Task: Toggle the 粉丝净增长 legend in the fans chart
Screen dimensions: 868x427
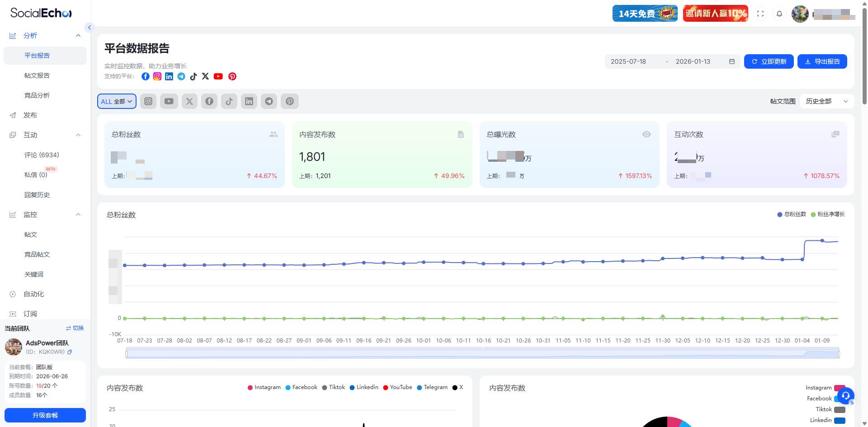Action: [x=828, y=214]
